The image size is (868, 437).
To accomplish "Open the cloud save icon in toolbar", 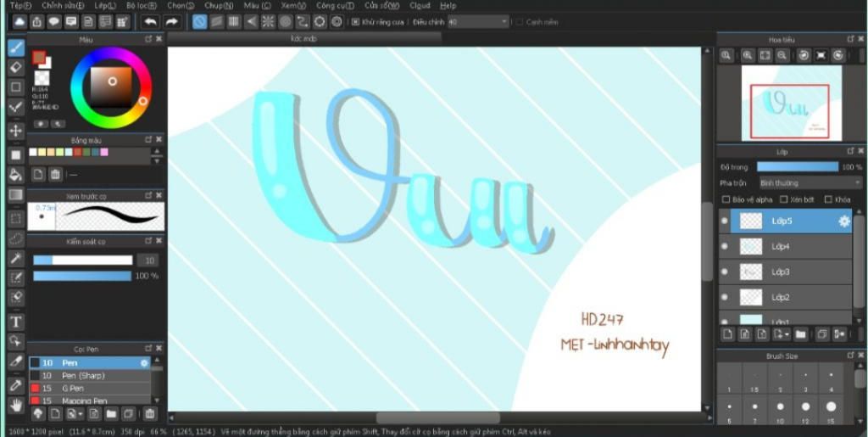I will tap(20, 21).
